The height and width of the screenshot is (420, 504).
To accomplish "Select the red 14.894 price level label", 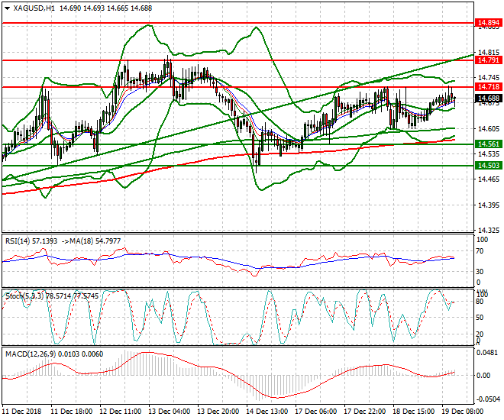I will (489, 23).
